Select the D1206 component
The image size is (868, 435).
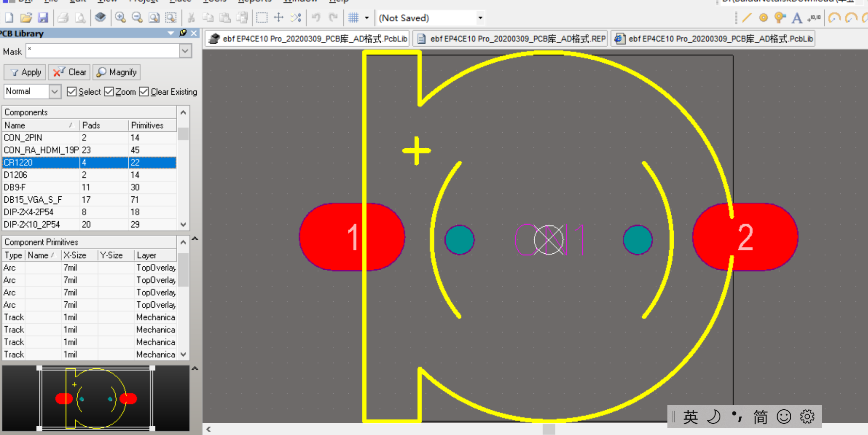click(89, 174)
